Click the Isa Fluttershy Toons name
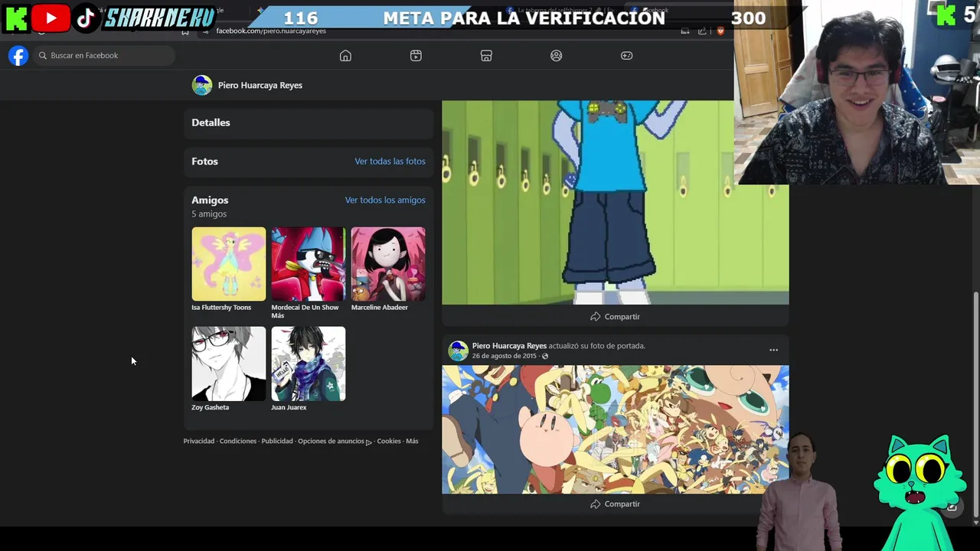980x551 pixels. tap(221, 308)
